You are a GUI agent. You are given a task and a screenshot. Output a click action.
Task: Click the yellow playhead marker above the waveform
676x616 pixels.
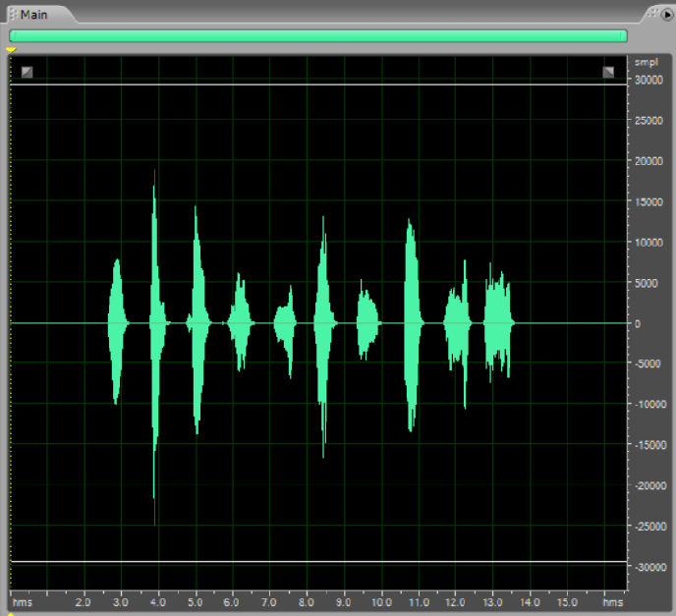pos(11,49)
